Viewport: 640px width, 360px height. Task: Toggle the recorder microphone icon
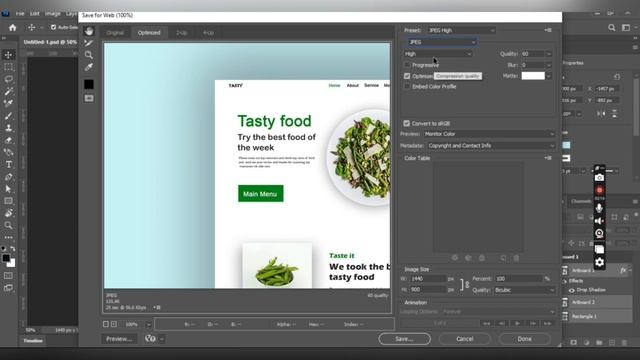click(x=599, y=208)
